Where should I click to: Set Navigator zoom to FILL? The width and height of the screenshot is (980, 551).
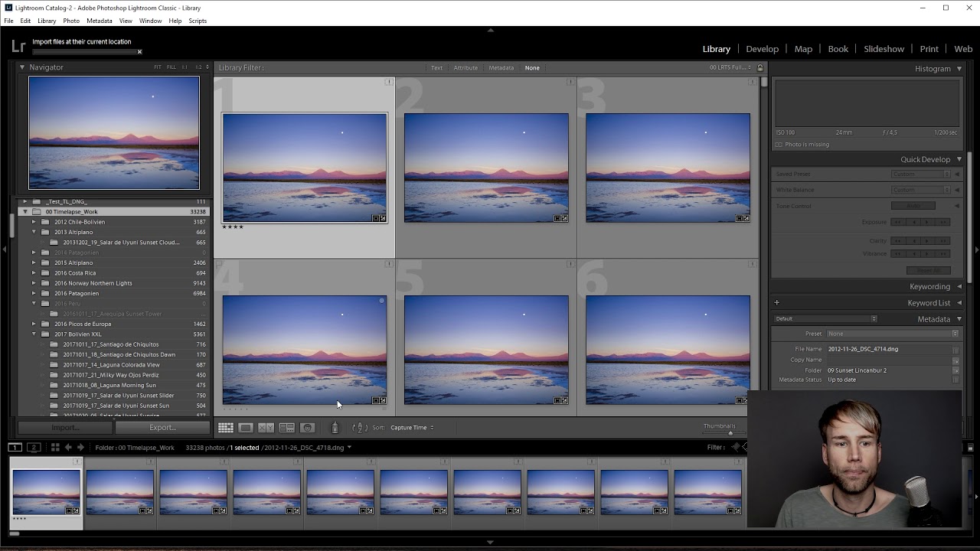(171, 67)
